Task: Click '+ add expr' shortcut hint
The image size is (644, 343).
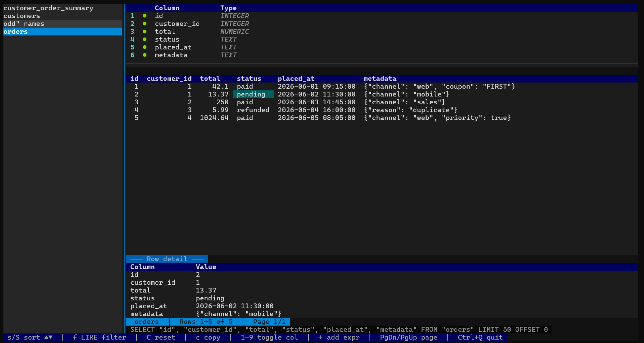Action: coord(339,337)
